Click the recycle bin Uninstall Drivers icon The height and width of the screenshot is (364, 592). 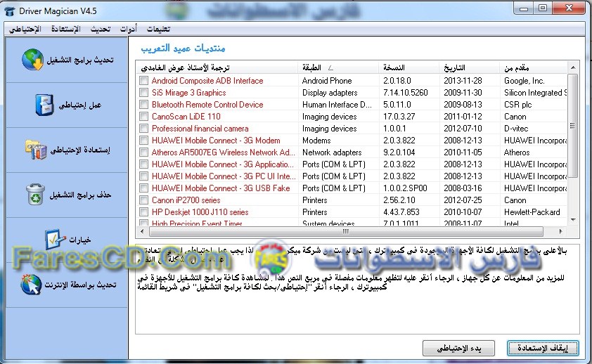pos(35,194)
